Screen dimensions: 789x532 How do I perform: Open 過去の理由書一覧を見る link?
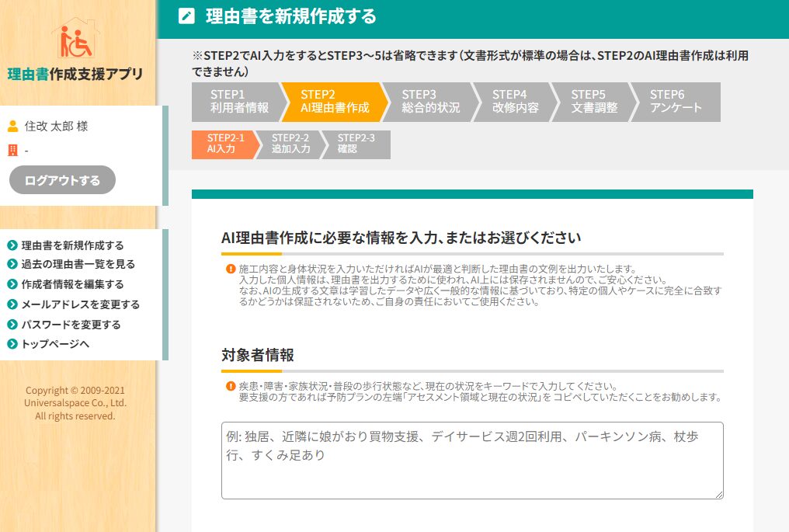coord(78,265)
